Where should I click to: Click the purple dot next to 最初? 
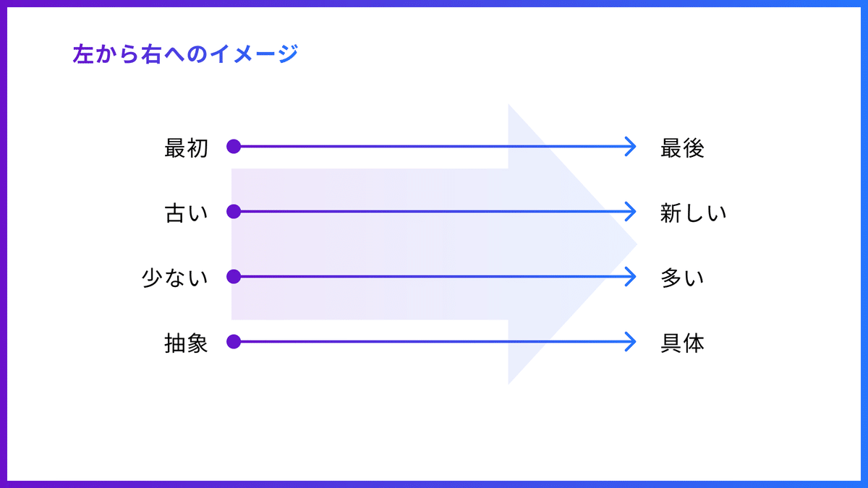point(233,147)
